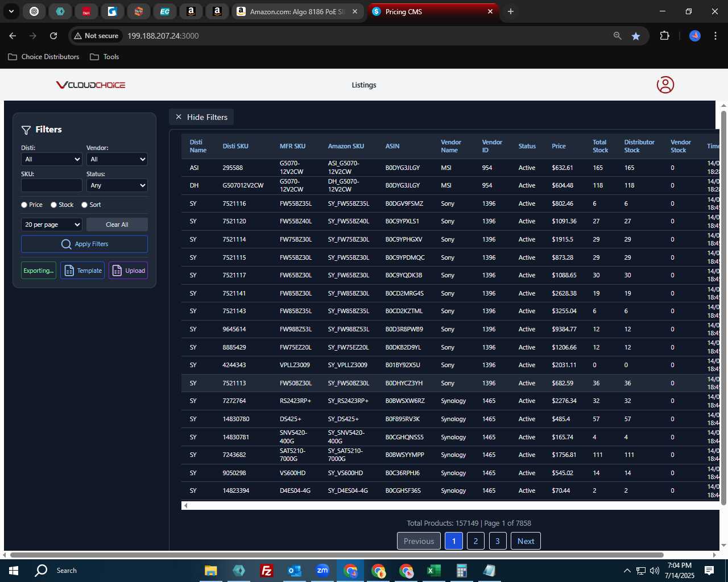Open the Chrome profile avatar
Screen dimensions: 728x582
pos(694,36)
